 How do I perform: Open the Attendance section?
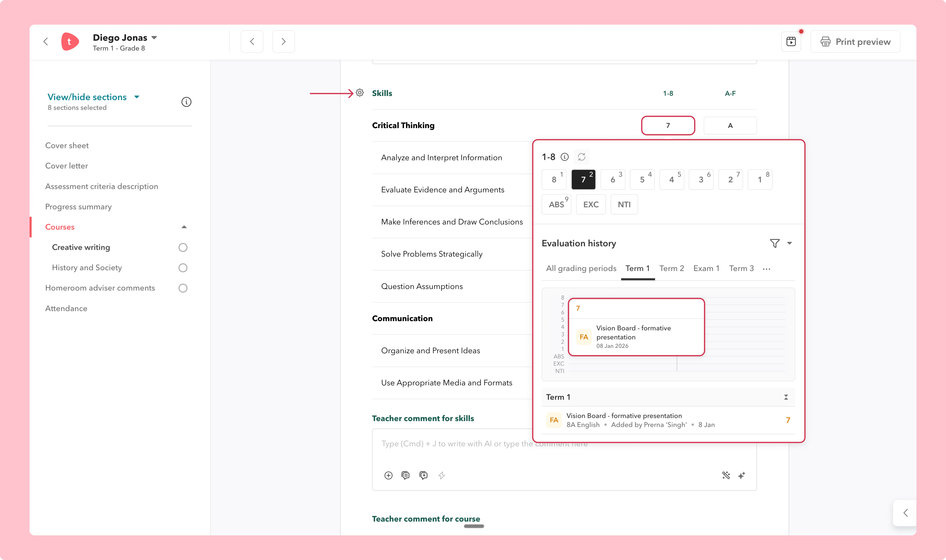coord(66,309)
